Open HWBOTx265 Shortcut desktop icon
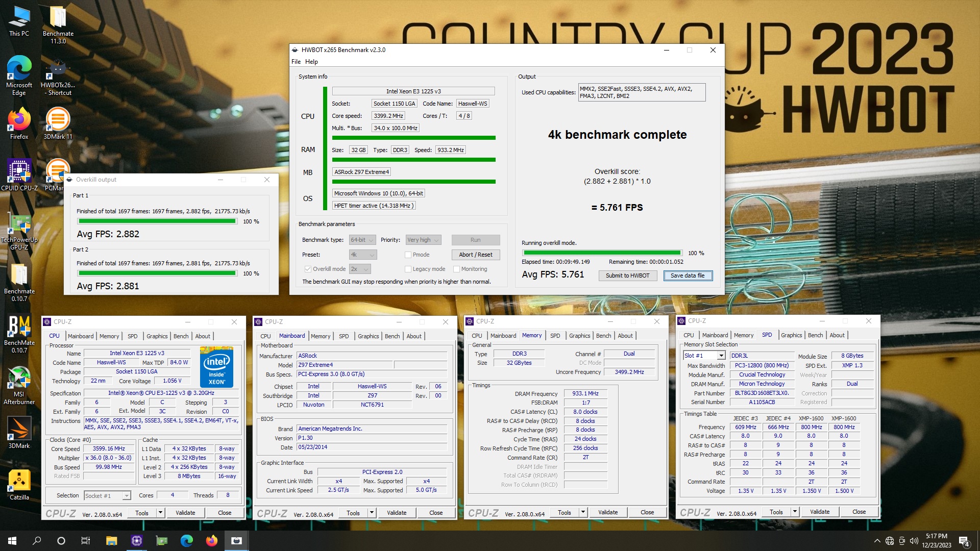This screenshot has width=980, height=551. (x=58, y=77)
